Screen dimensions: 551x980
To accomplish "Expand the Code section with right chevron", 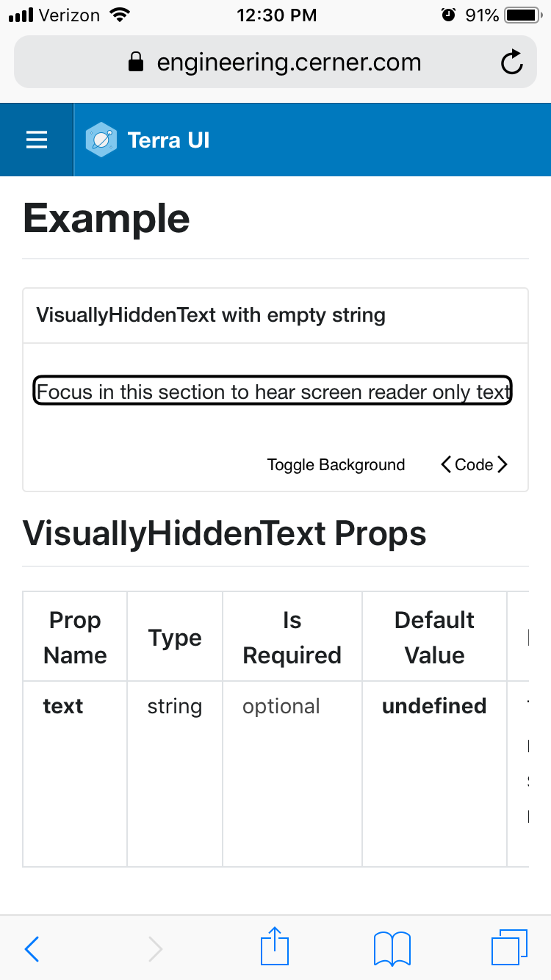I will click(503, 464).
